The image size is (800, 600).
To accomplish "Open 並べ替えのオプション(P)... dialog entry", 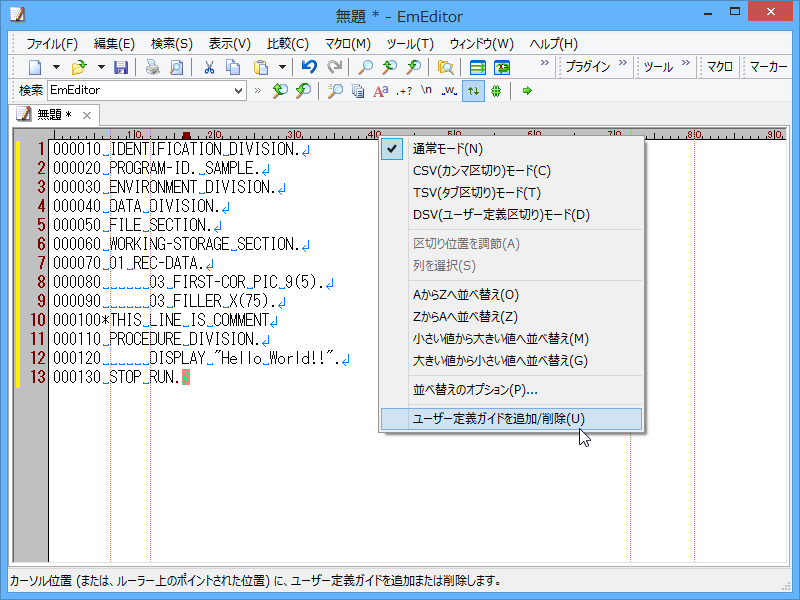I will click(511, 390).
